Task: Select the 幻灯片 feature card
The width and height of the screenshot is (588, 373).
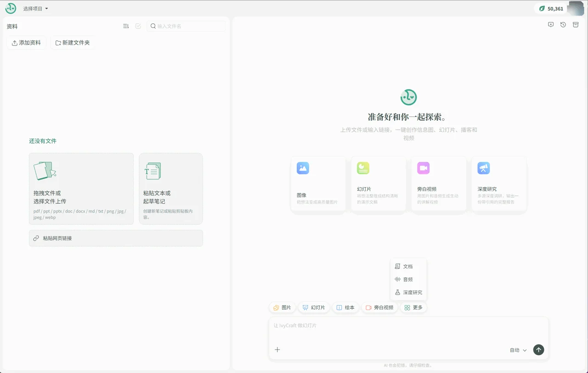Action: pyautogui.click(x=379, y=184)
